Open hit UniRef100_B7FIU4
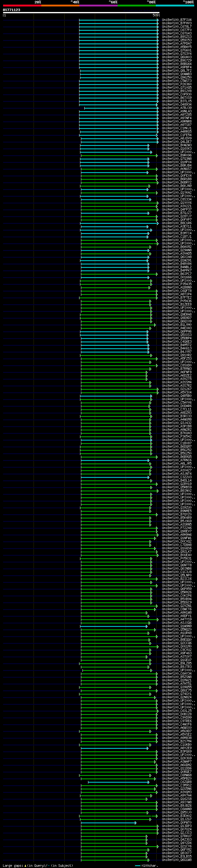The height and width of the screenshot is (868, 197). 177,20
